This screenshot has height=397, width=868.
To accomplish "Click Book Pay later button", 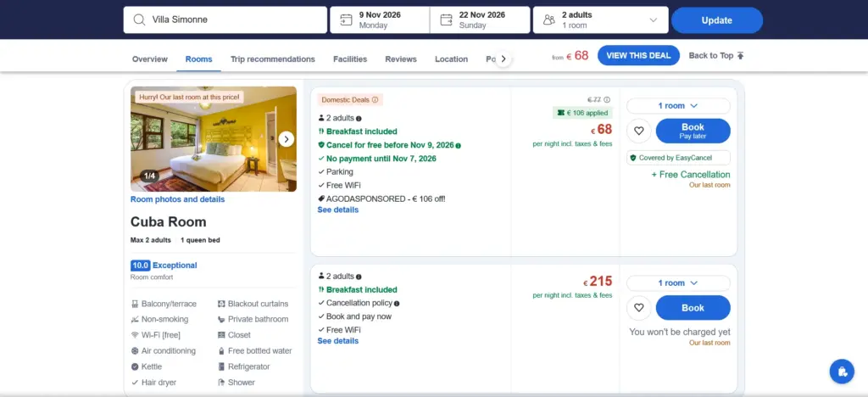I will point(693,131).
